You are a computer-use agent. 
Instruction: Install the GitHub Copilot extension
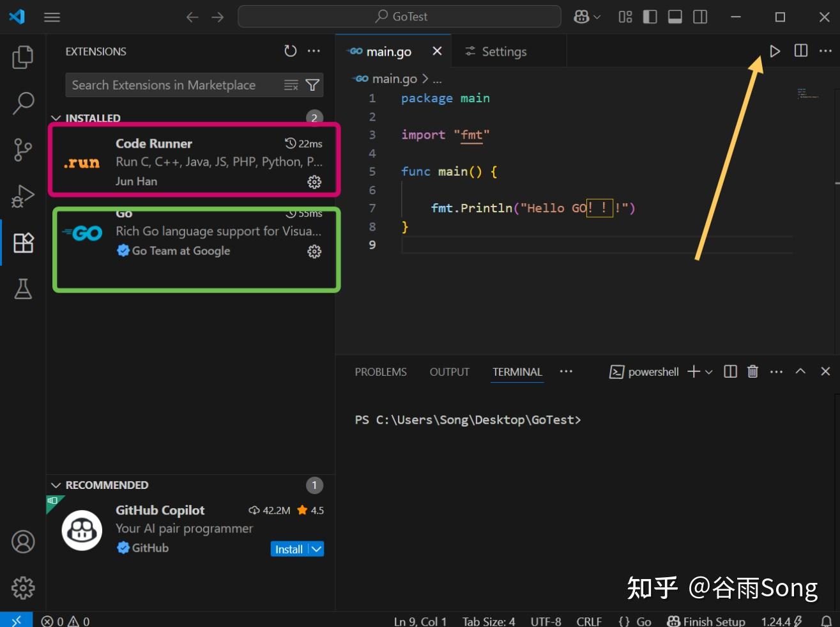tap(289, 548)
